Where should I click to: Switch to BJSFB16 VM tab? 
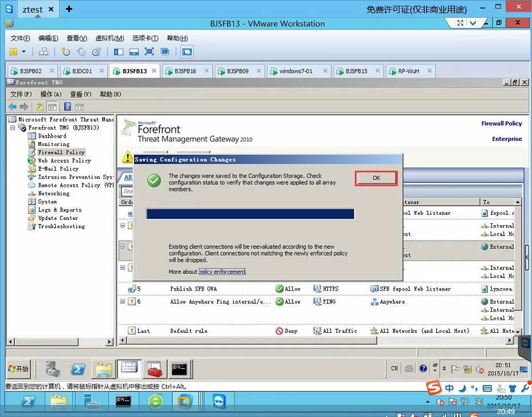(x=185, y=71)
